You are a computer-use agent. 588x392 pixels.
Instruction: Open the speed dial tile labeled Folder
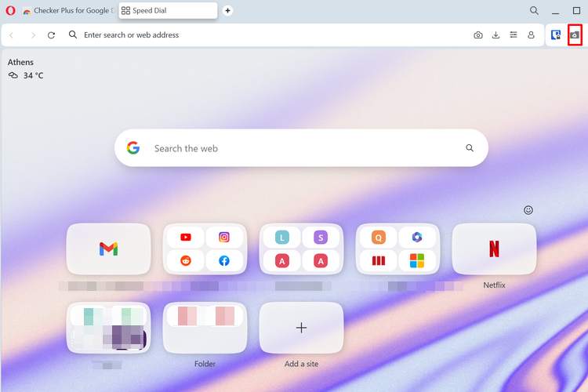coord(205,328)
